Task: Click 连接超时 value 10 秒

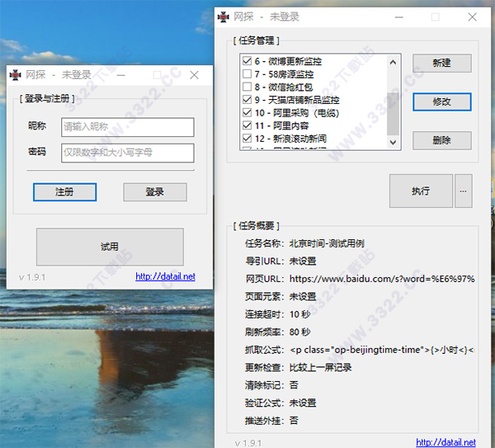Action: (300, 314)
